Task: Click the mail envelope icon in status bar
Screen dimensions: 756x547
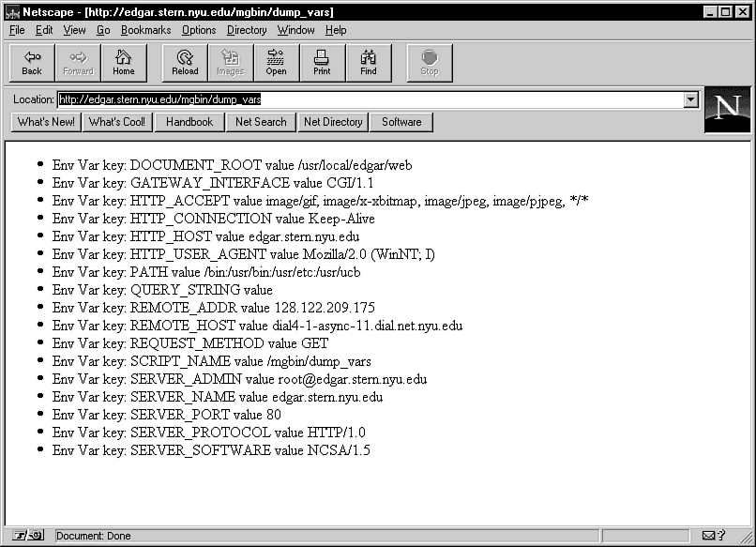Action: point(709,536)
